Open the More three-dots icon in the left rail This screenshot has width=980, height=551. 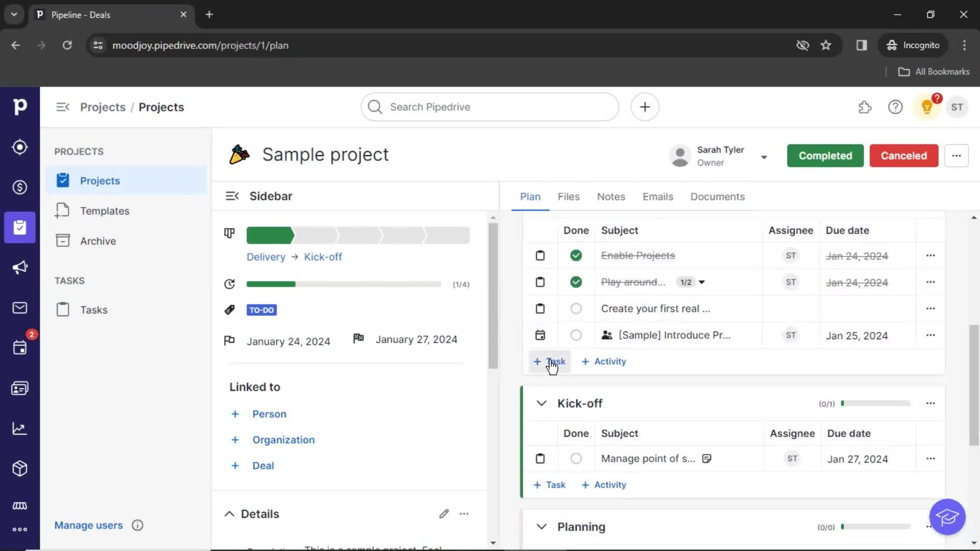pos(19,530)
